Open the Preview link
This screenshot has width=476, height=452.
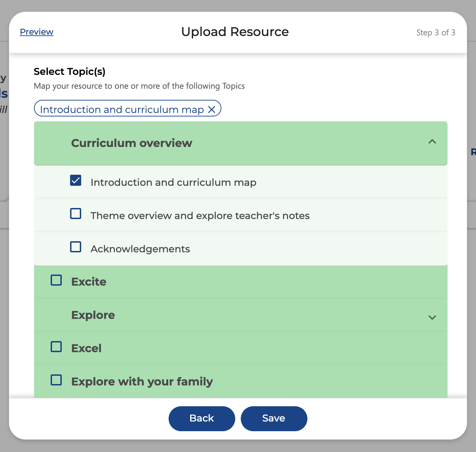(x=36, y=32)
